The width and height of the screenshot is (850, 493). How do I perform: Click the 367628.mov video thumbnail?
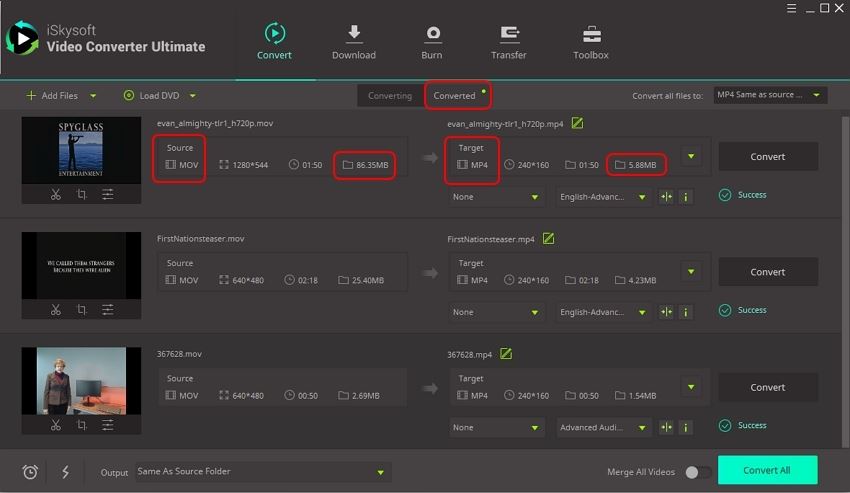click(x=81, y=379)
